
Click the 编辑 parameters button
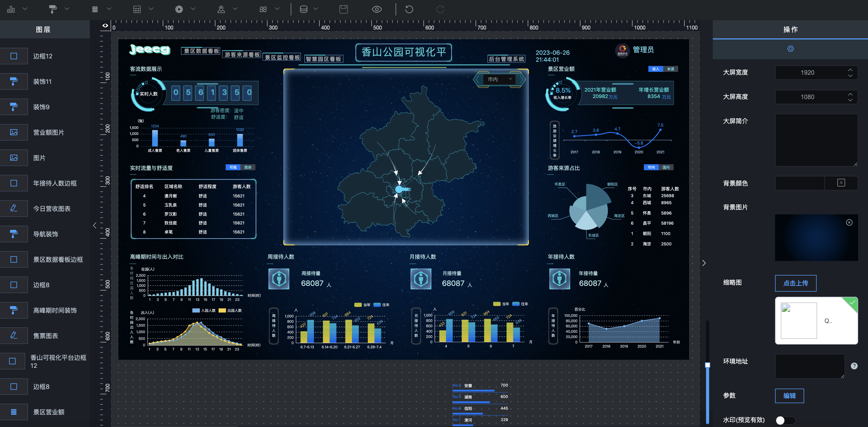coord(789,396)
